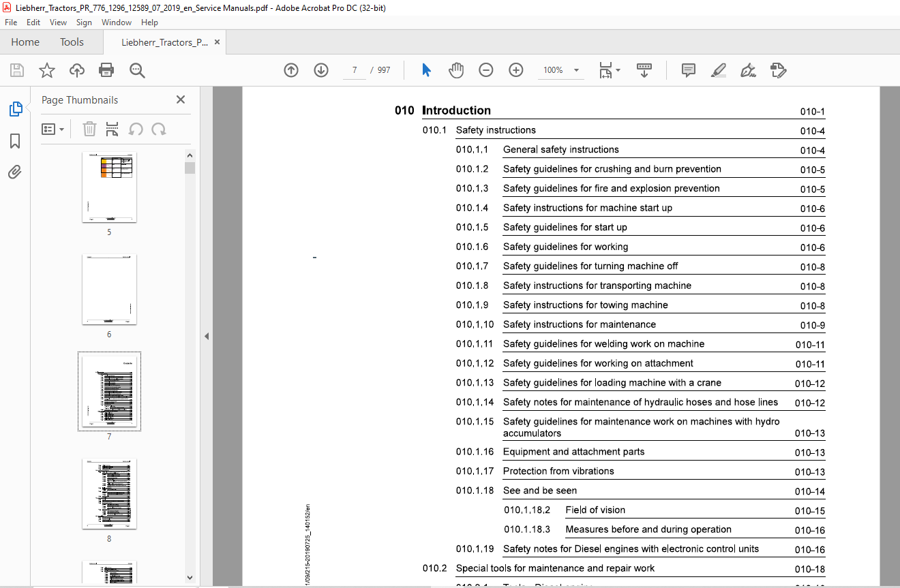Click the page number input field

coord(354,70)
